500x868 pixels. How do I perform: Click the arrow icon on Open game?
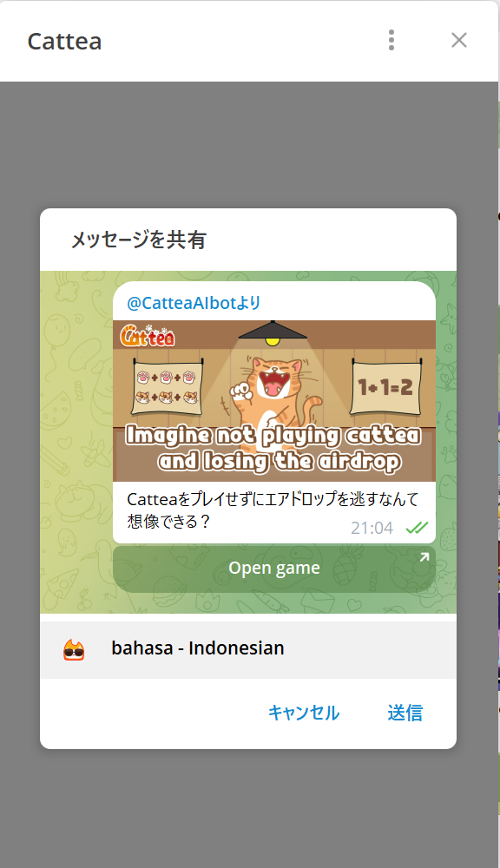pyautogui.click(x=424, y=557)
